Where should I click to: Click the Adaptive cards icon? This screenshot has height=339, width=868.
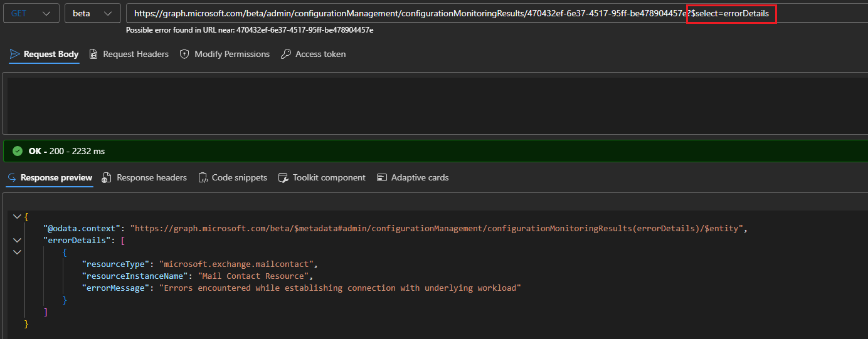click(x=382, y=178)
